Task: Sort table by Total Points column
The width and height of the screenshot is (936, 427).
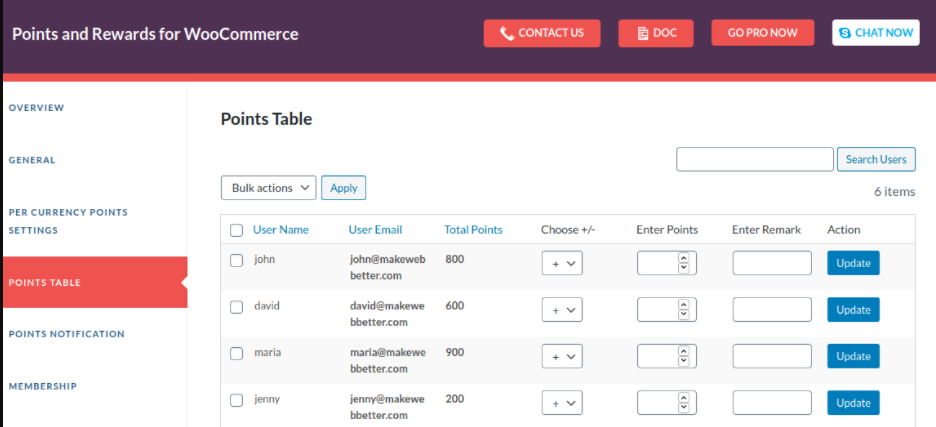Action: click(473, 230)
